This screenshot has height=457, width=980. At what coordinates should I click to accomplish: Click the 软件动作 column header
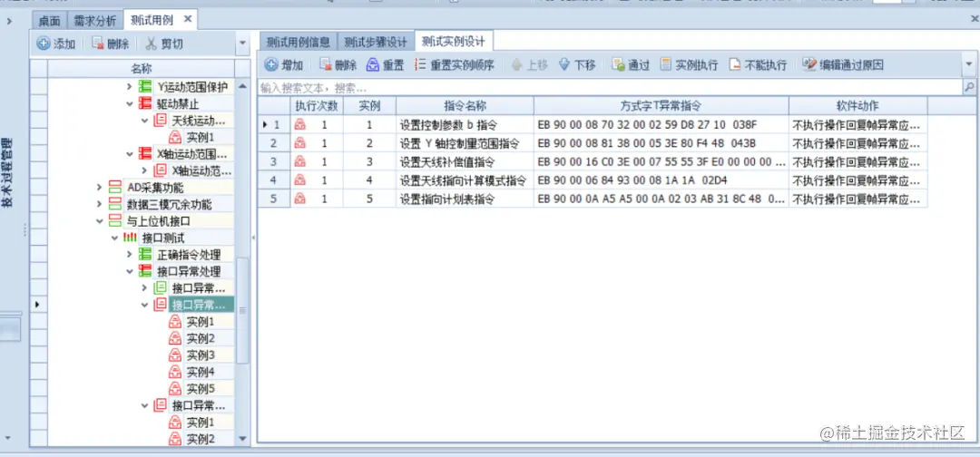[857, 105]
